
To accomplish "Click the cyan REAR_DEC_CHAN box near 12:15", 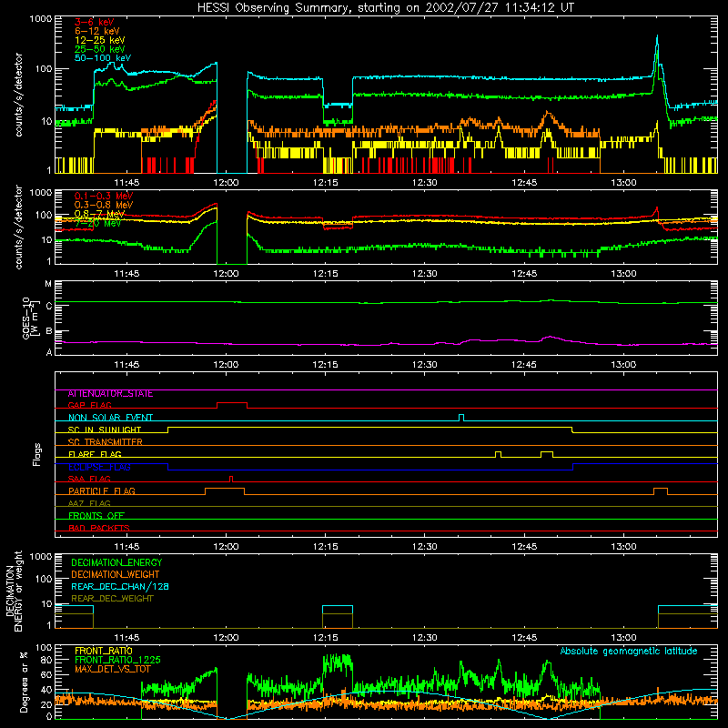I will click(338, 610).
